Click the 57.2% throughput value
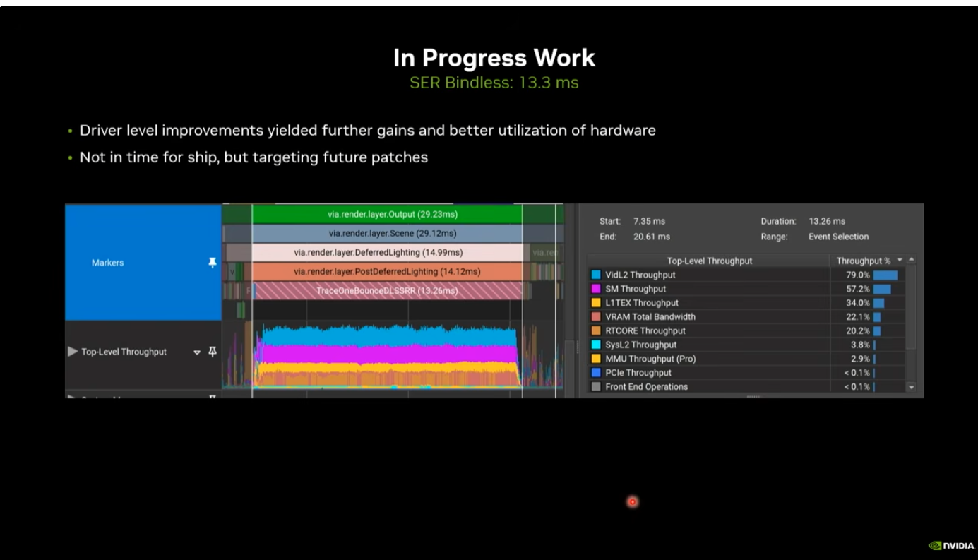Screen dimensions: 978x560 [858, 289]
